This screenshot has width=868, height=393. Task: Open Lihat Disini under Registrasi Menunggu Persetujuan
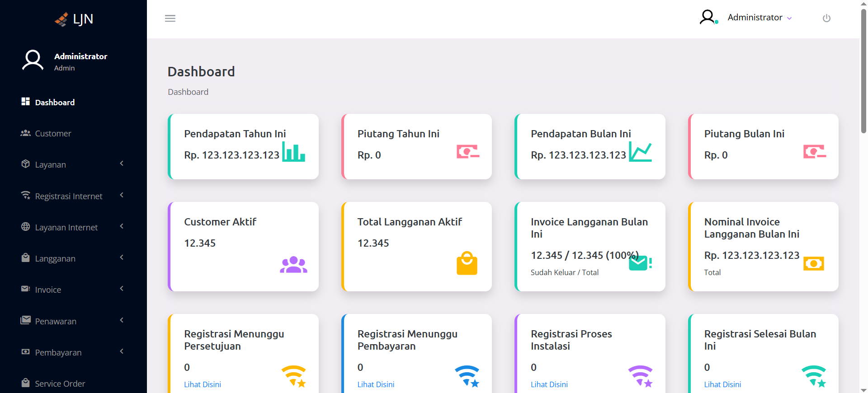tap(203, 384)
